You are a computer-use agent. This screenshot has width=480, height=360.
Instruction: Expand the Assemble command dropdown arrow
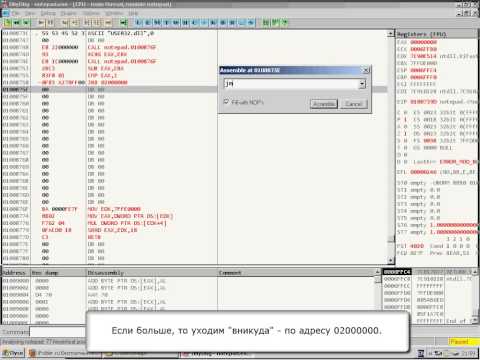click(x=362, y=84)
